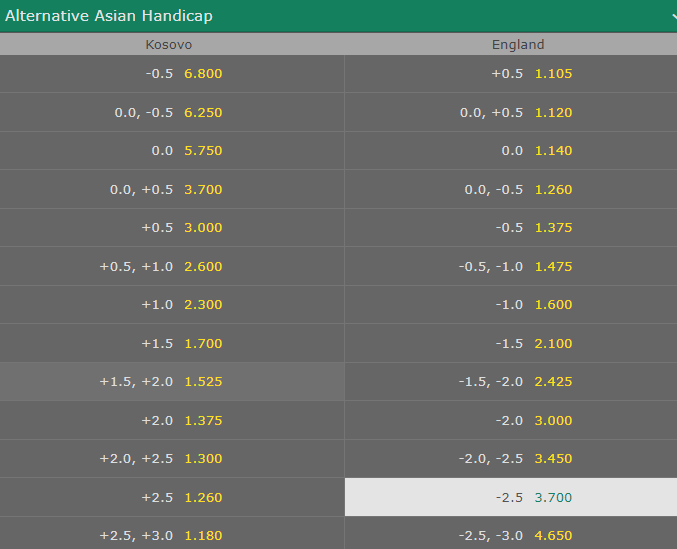Select Kosovo -0.5 at odds 6.800
The width and height of the screenshot is (677, 549).
tap(172, 74)
